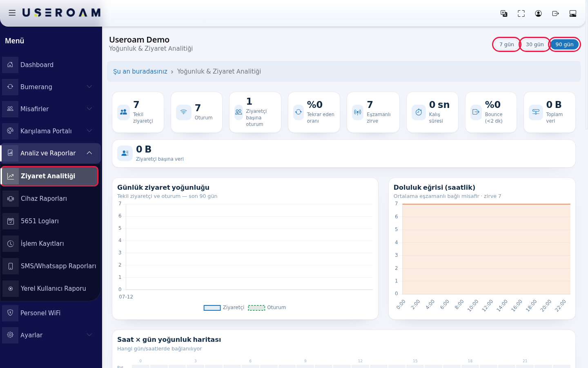Expand the Karşılama Portalı chevron
The image size is (588, 368).
89,131
